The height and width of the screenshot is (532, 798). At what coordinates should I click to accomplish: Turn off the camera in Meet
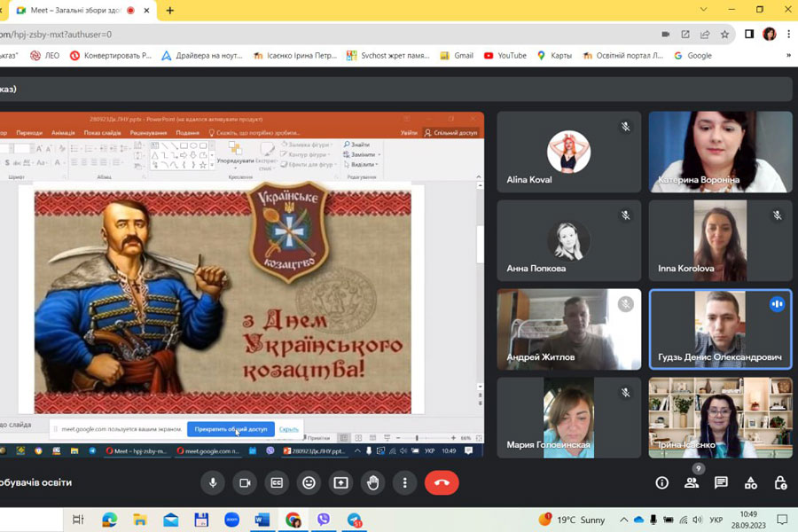pyautogui.click(x=245, y=482)
